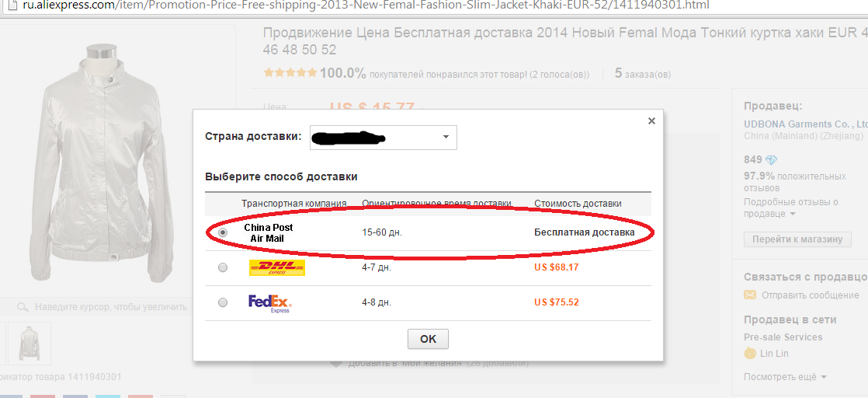
Task: Click the 4-8 дн. delivery time
Action: (378, 302)
